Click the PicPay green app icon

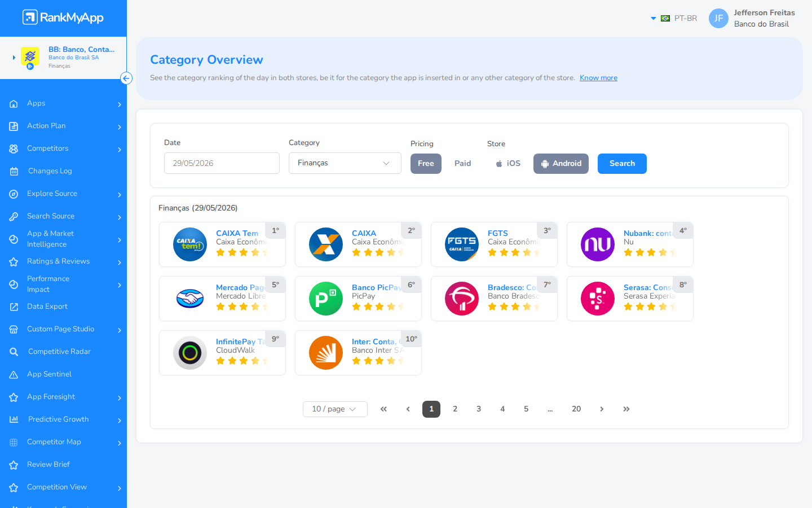coord(326,299)
